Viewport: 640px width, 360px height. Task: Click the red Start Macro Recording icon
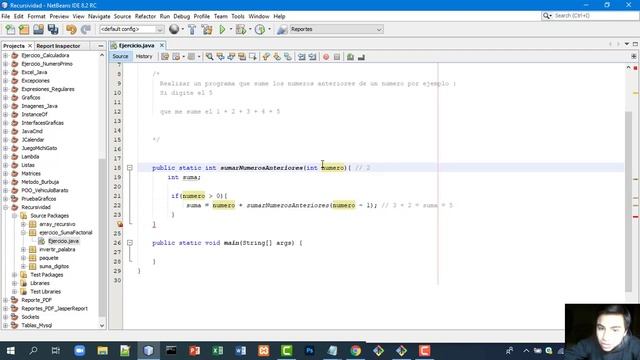(326, 57)
